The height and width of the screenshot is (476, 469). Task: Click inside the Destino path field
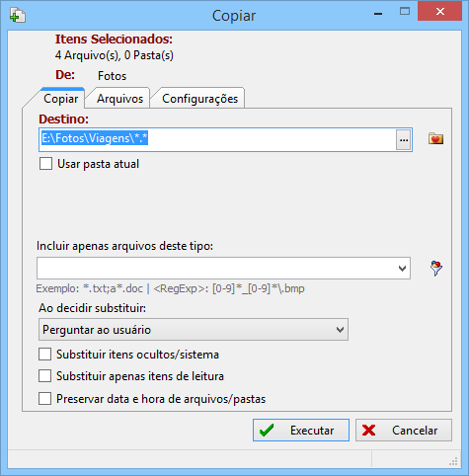217,140
